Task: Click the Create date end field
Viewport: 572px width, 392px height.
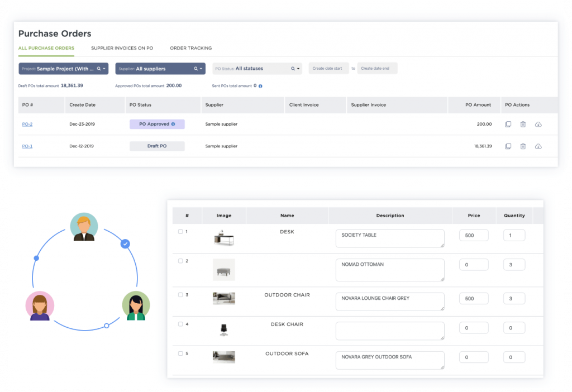Action: click(x=377, y=69)
